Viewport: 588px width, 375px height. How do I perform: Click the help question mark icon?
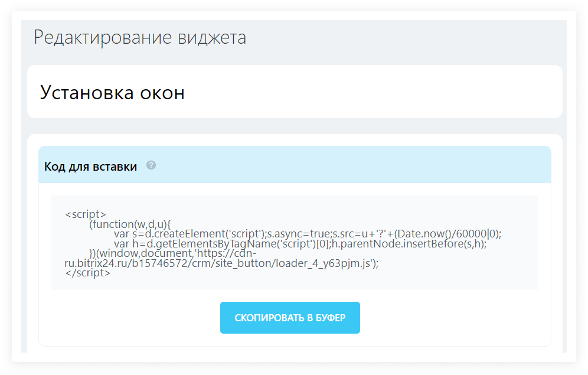coord(151,165)
